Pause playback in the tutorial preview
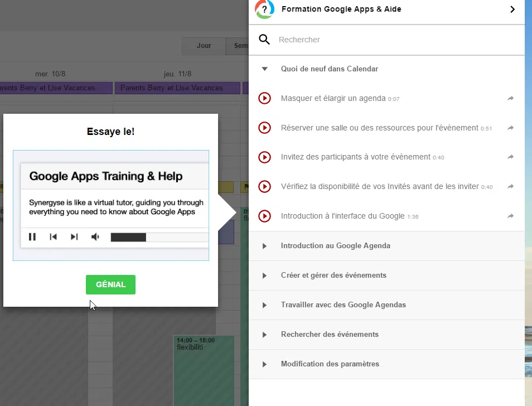The width and height of the screenshot is (532, 406). [32, 237]
